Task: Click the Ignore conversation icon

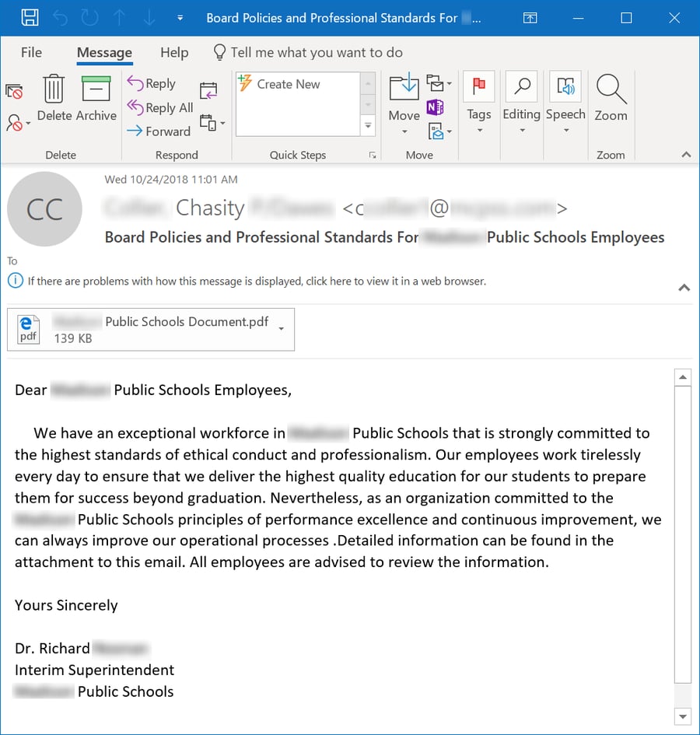Action: (13, 91)
